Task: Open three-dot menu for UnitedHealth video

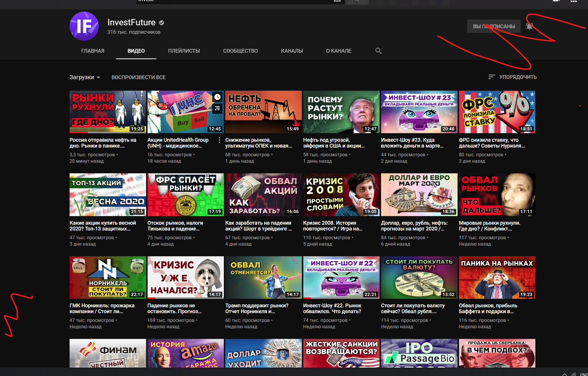Action: (x=219, y=141)
